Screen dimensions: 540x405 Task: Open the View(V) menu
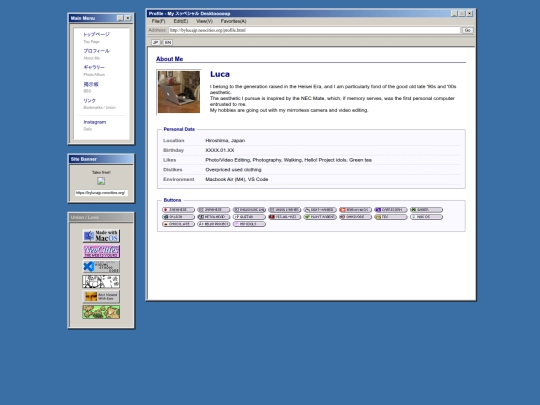(204, 21)
